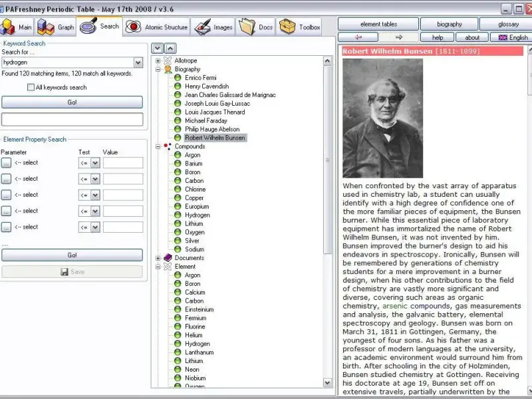This screenshot has width=532, height=399.
Task: Switch to the Images tab
Action: (213, 27)
